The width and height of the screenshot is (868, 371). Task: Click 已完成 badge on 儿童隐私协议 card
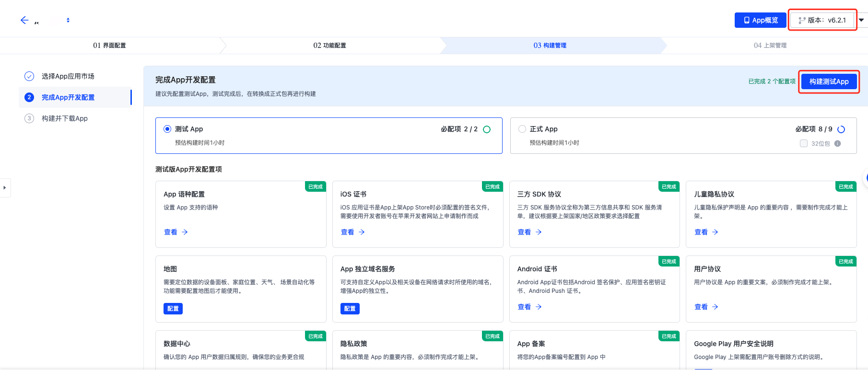click(846, 186)
